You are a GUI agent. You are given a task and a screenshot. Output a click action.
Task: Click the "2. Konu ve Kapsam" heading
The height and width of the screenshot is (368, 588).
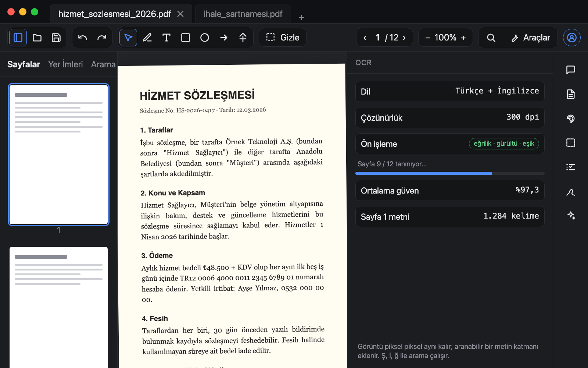point(173,193)
